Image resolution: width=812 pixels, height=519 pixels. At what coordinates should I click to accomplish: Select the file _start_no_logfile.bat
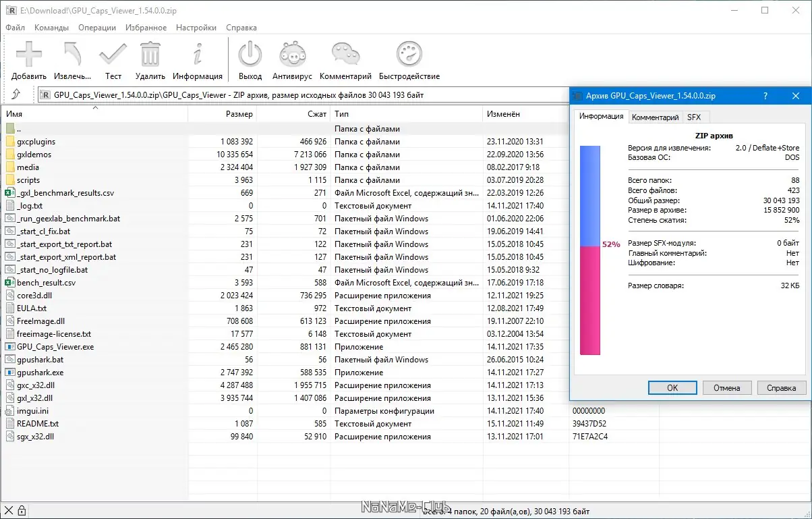pos(52,270)
